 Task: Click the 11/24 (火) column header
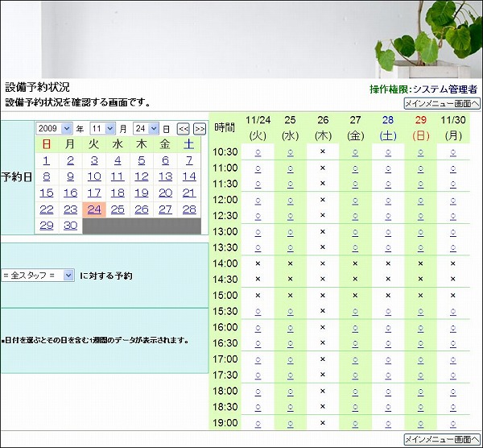click(x=258, y=127)
